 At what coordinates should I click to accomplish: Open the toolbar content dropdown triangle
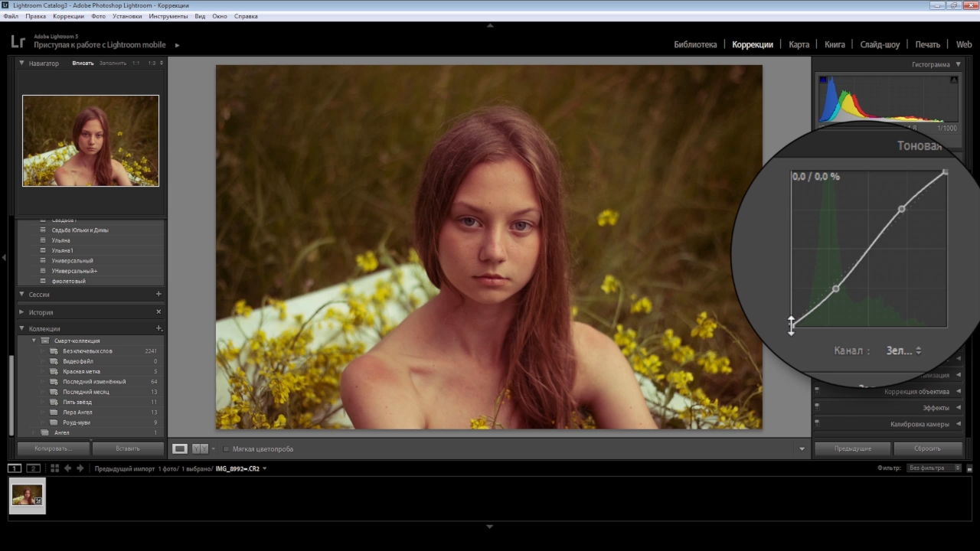[802, 449]
